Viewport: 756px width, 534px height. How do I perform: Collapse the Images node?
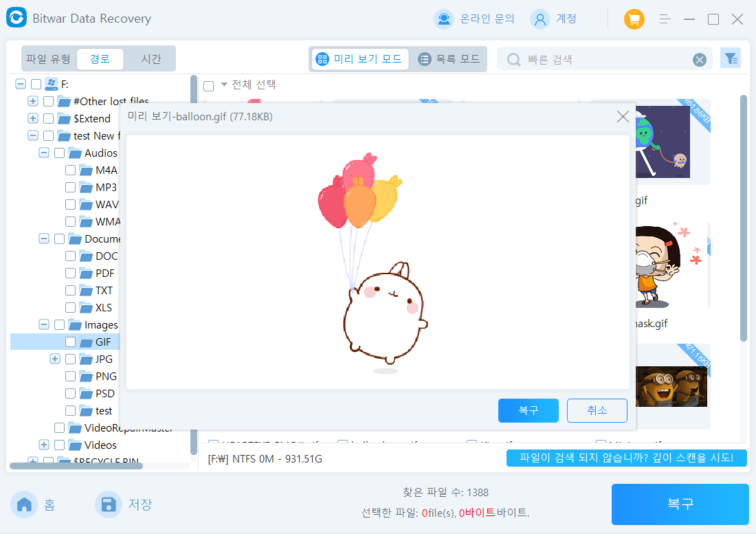44,324
